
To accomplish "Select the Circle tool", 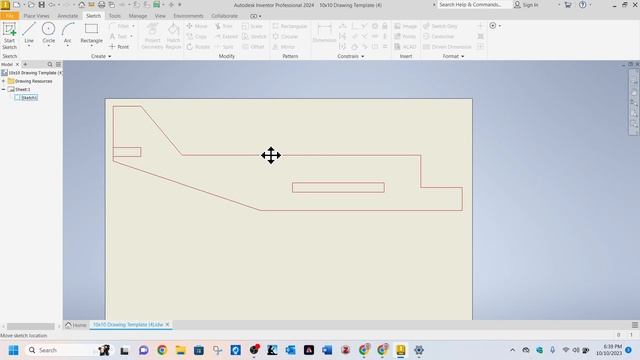I will [x=49, y=33].
